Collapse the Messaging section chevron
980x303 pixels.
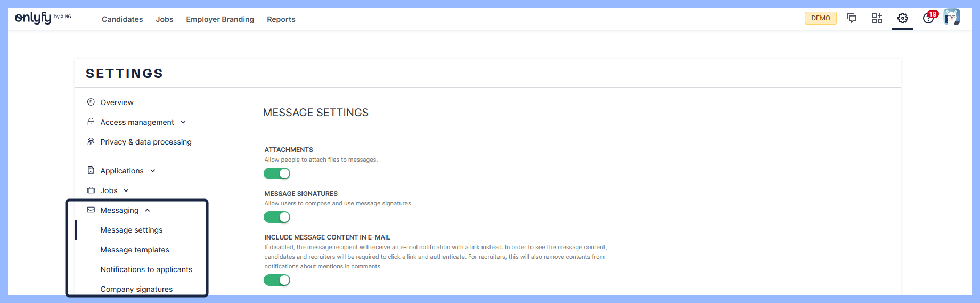[x=148, y=210]
